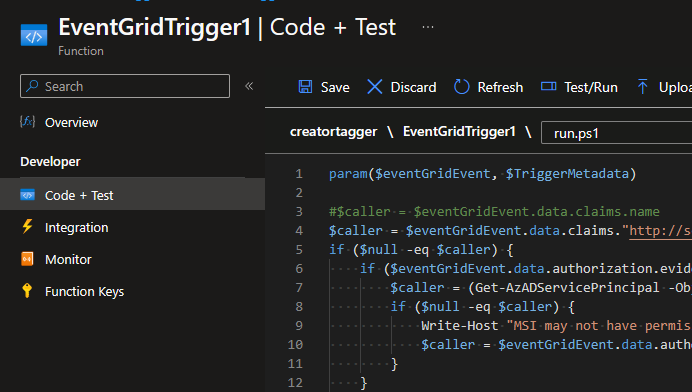Click the Integration lightning bolt icon
Screen dimensions: 692x392
coord(27,226)
